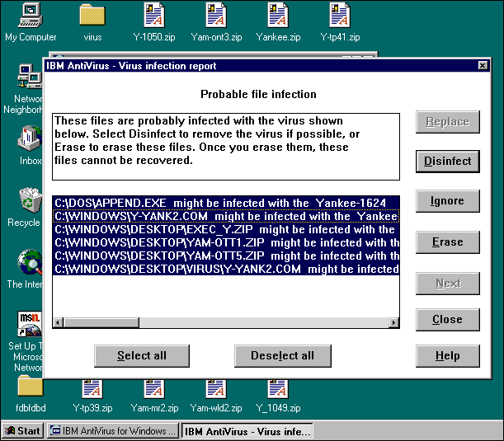Image resolution: width=504 pixels, height=441 pixels.
Task: Select the DESKTOP\VIRUS\Y-YANK2.COM list entry
Action: coord(226,269)
